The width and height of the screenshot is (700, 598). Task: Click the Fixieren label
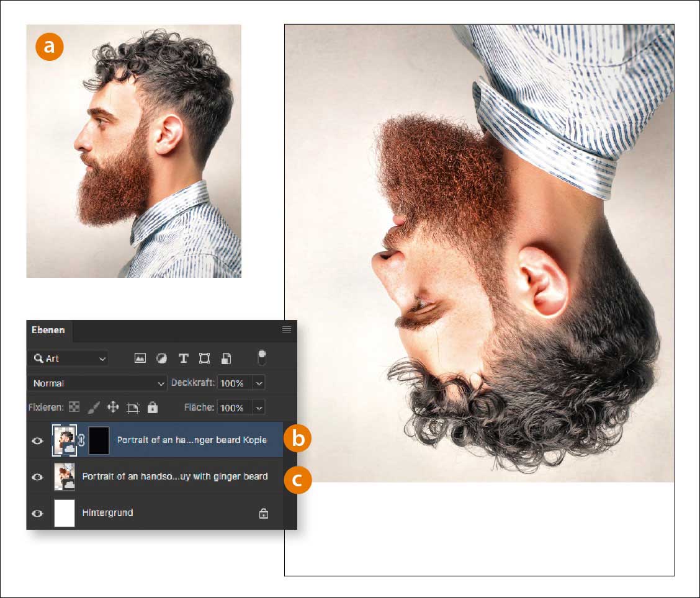click(46, 408)
